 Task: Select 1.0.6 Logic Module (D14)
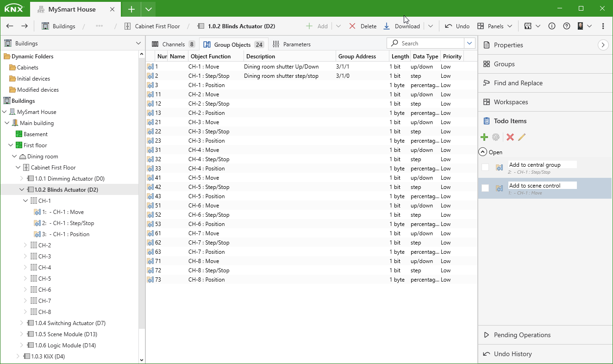tap(65, 345)
